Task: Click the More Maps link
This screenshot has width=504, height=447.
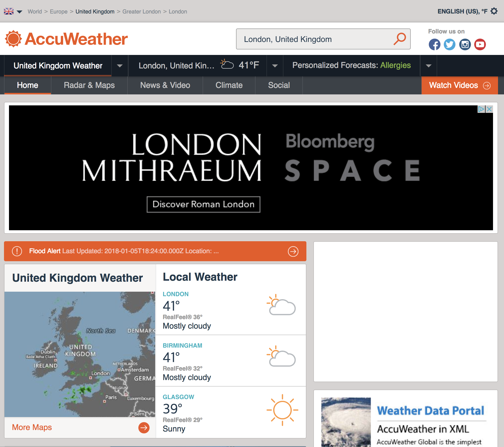Action: pos(32,427)
